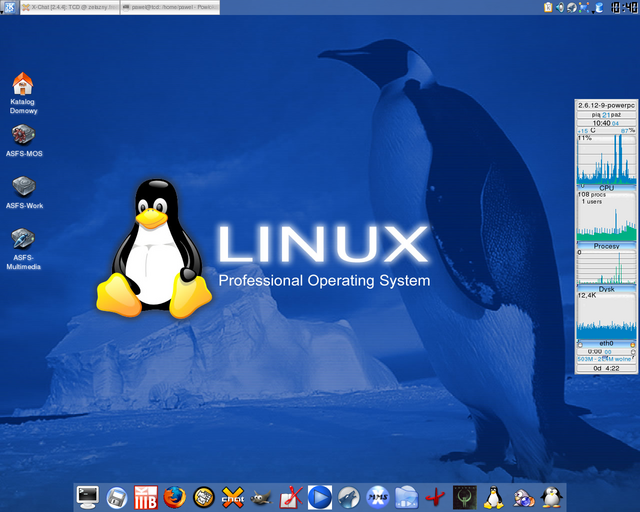
Task: Click the mole mascot icon in the dock
Action: point(524,498)
